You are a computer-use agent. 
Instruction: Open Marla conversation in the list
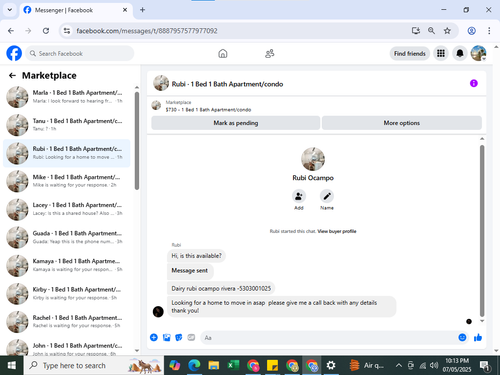tap(67, 97)
